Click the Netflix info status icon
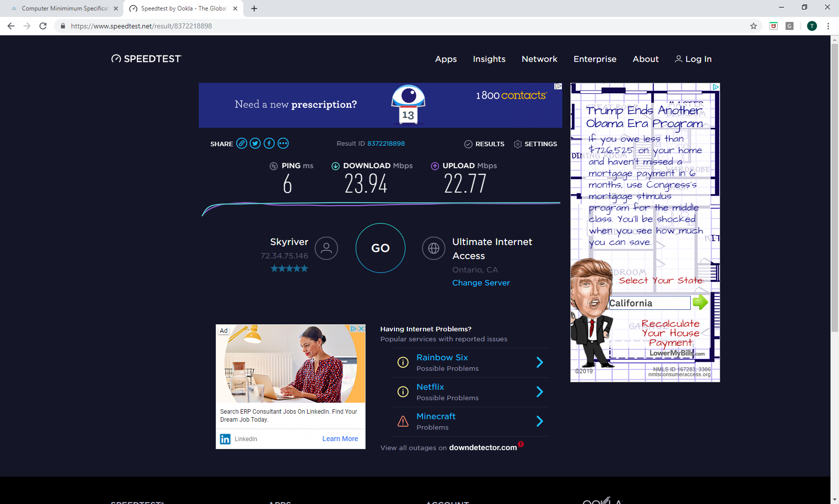839x504 pixels. (403, 392)
